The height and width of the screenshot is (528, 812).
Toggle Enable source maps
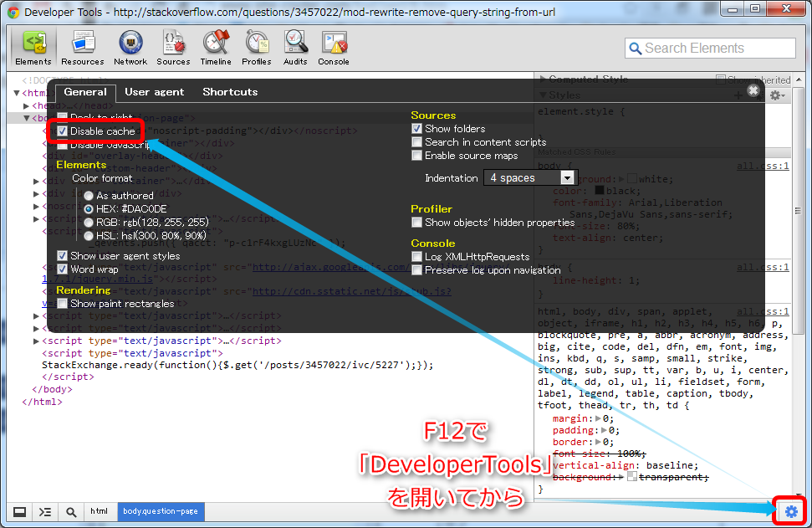coord(416,156)
